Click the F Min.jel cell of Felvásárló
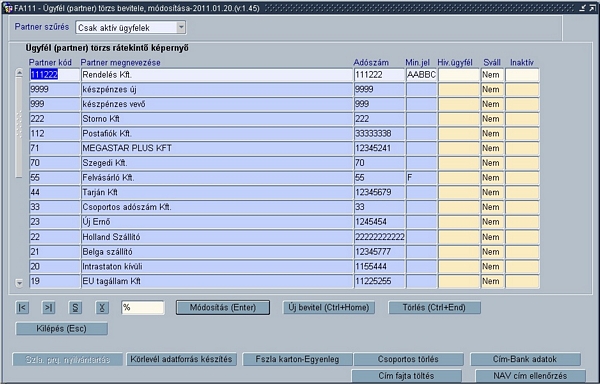The image size is (600, 384). (421, 177)
